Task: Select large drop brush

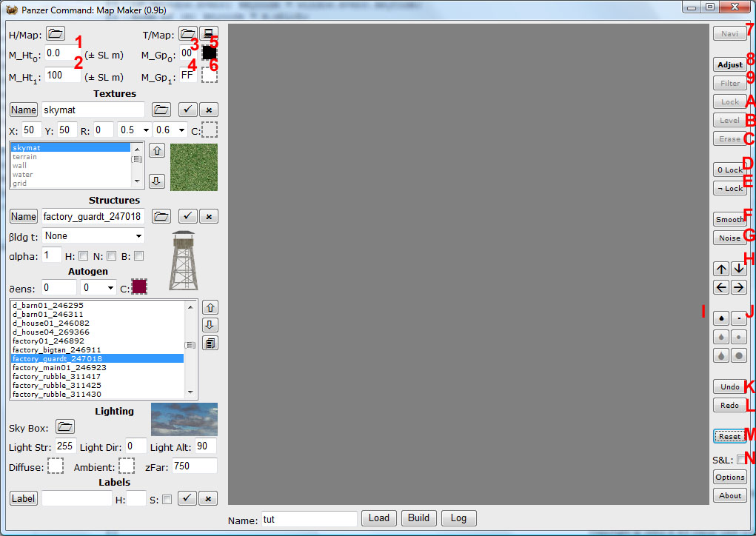Action: coord(721,355)
